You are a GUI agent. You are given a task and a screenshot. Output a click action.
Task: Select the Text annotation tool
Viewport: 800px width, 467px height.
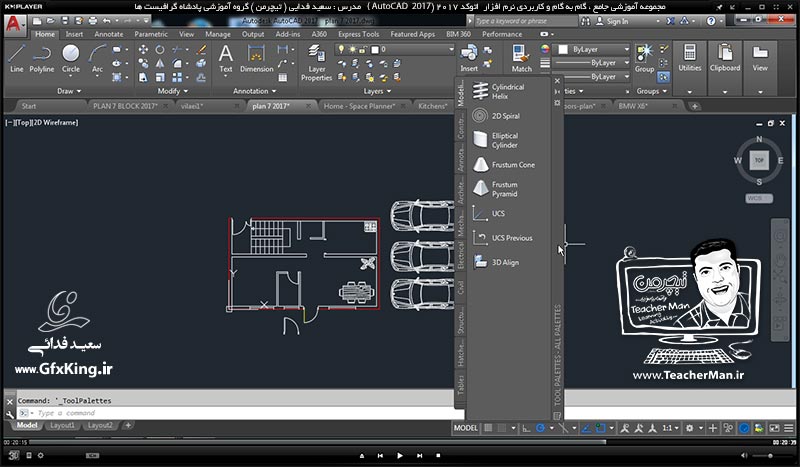(226, 58)
